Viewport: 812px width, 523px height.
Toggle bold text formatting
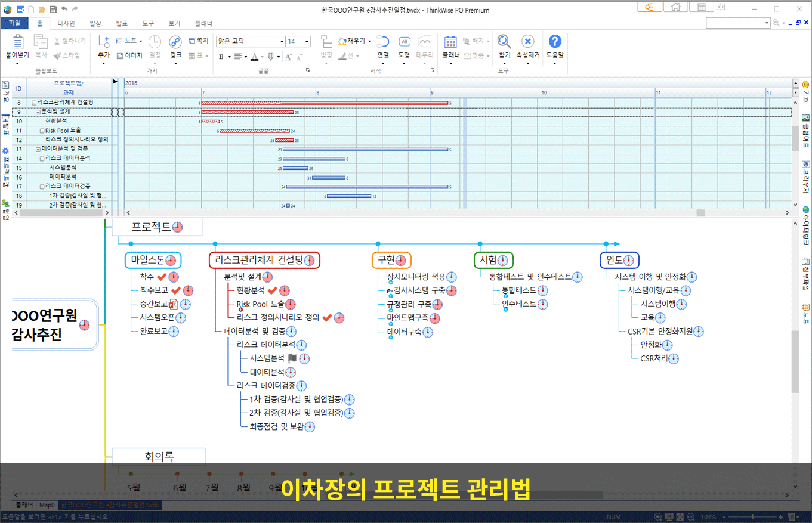[221, 57]
